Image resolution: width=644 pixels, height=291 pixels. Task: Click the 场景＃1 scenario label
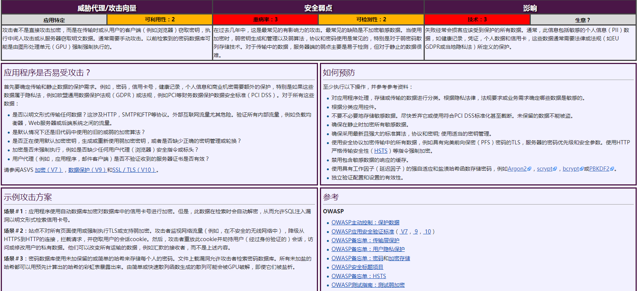pos(13,211)
